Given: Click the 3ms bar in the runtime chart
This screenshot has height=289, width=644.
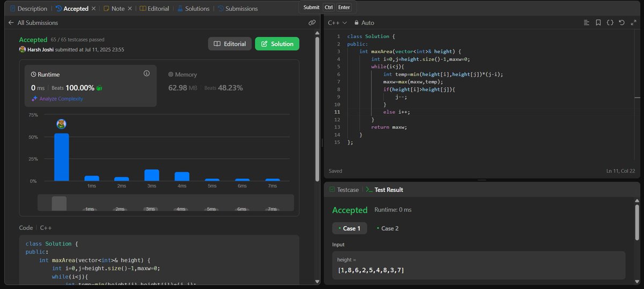Looking at the screenshot, I should 152,175.
